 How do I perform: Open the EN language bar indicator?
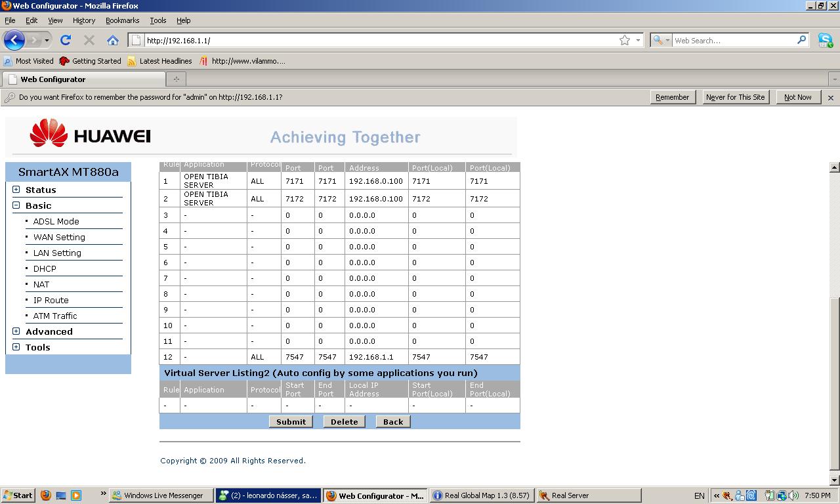[700, 495]
